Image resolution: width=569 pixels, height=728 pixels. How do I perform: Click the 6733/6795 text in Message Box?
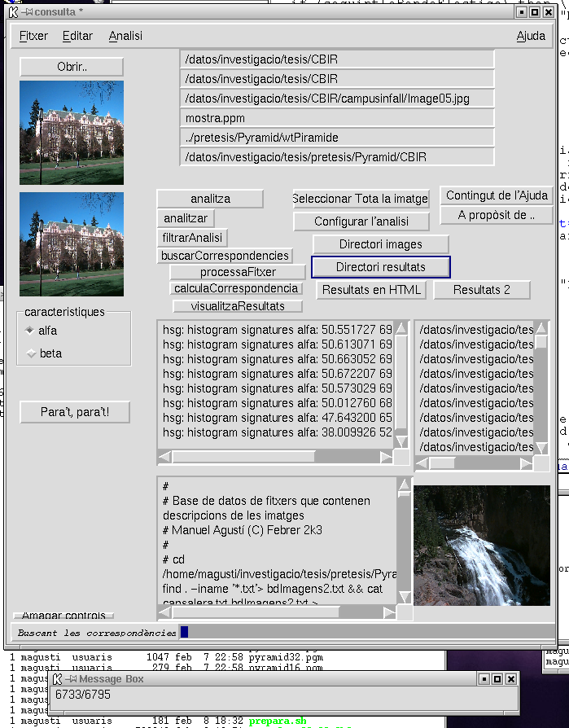click(82, 695)
